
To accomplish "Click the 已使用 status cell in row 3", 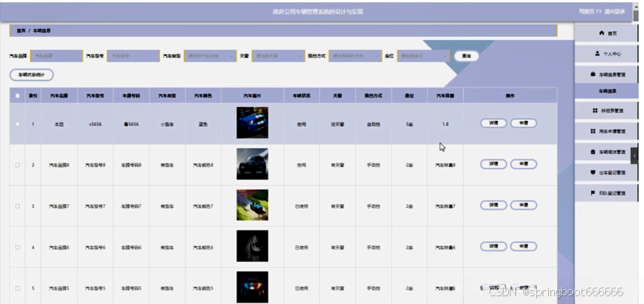I will [301, 206].
